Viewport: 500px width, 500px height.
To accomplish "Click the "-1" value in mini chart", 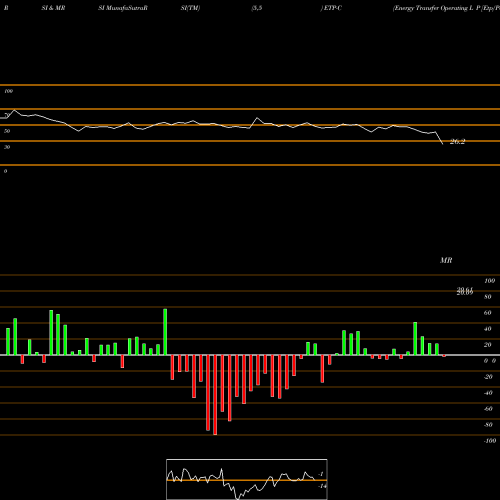I will pyautogui.click(x=320, y=474).
